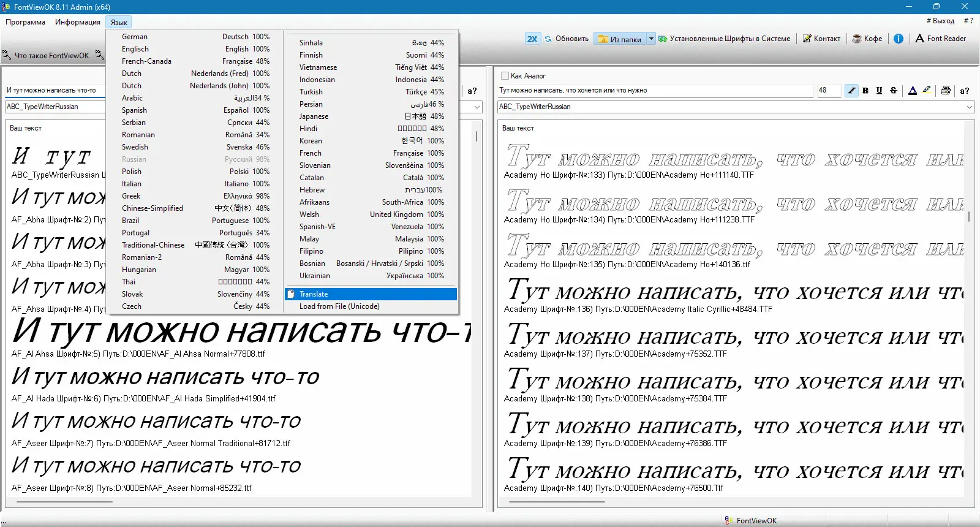This screenshot has width=980, height=527.
Task: Click Academy Шрифт-№:136 preview row
Action: 735,295
